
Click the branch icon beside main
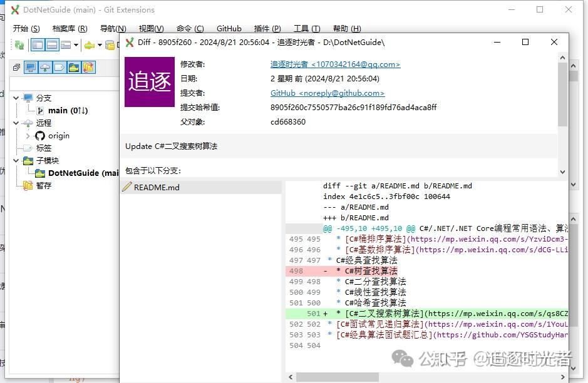[40, 111]
